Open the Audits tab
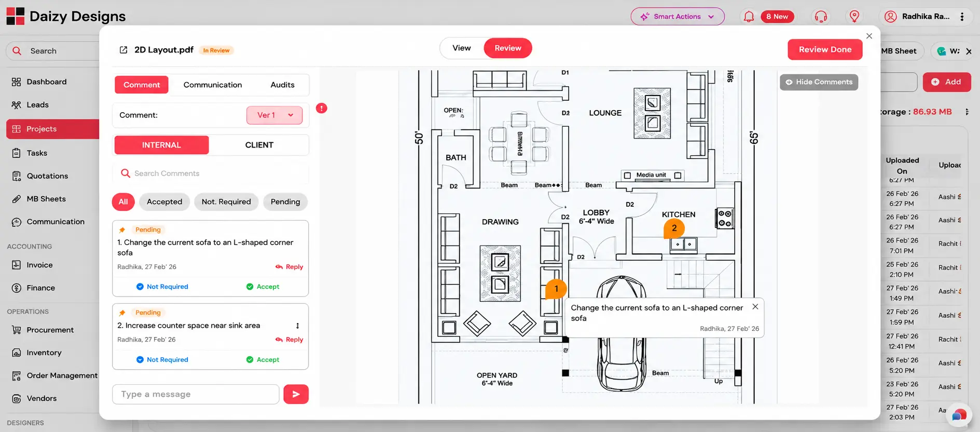Screen dimensions: 980x432 282,85
